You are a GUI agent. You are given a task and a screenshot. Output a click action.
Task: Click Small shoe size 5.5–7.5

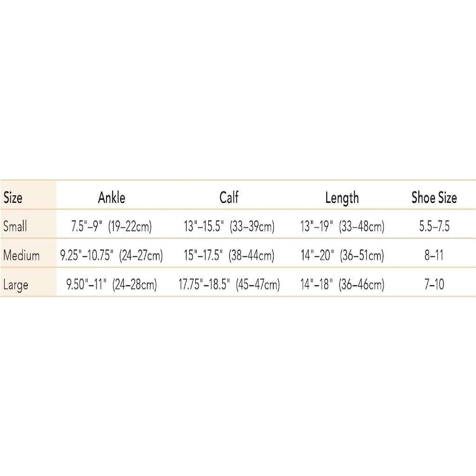pos(434,227)
